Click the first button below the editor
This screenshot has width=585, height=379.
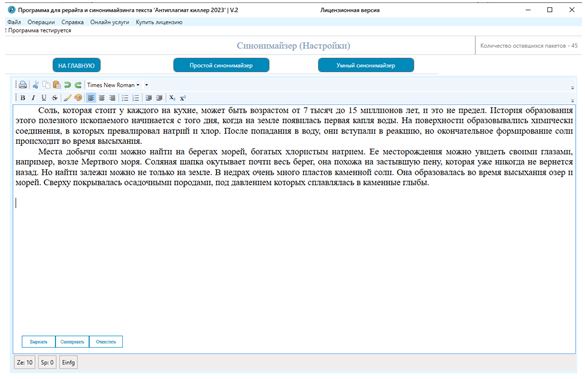pos(38,342)
